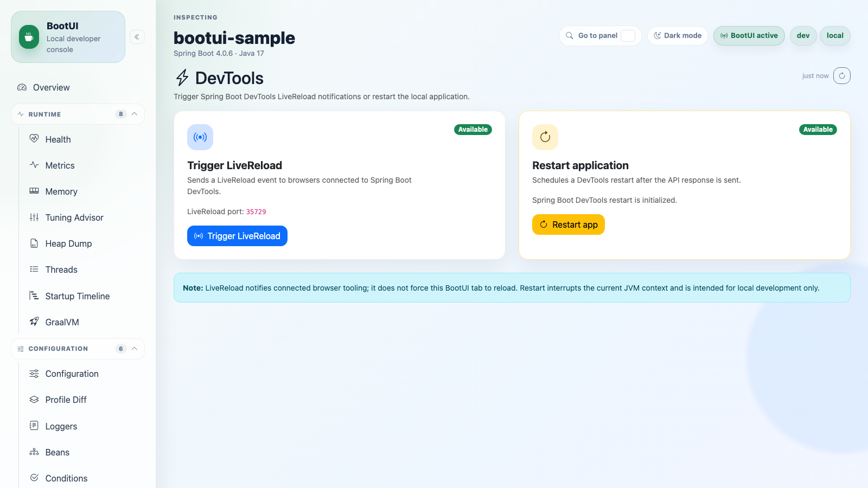Click the Available badge on Trigger LiveReload card
This screenshot has height=488, width=868.
[473, 130]
